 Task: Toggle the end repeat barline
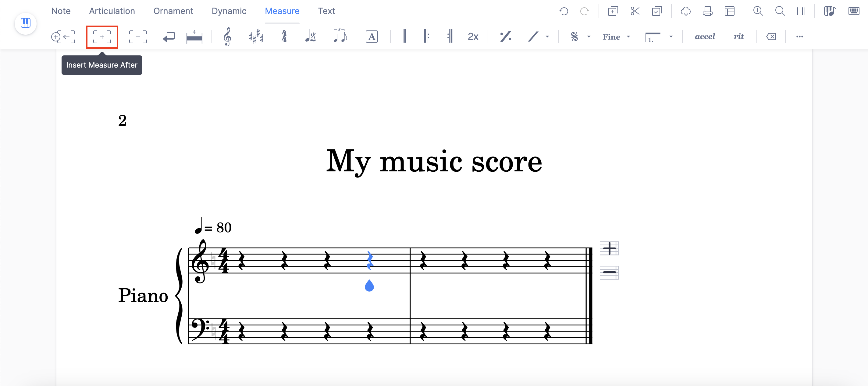click(450, 37)
